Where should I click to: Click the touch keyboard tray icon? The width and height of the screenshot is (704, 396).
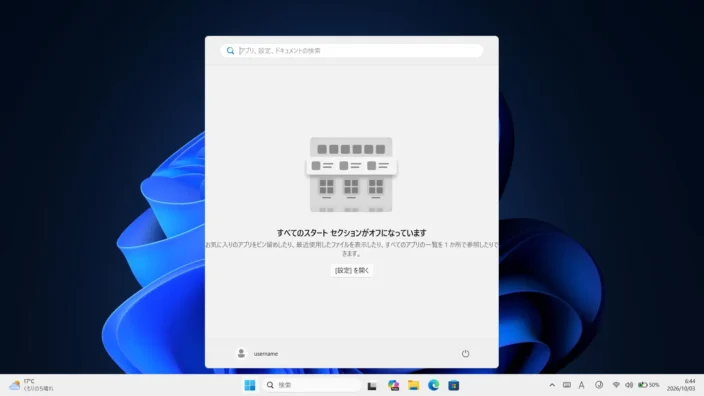pyautogui.click(x=567, y=385)
